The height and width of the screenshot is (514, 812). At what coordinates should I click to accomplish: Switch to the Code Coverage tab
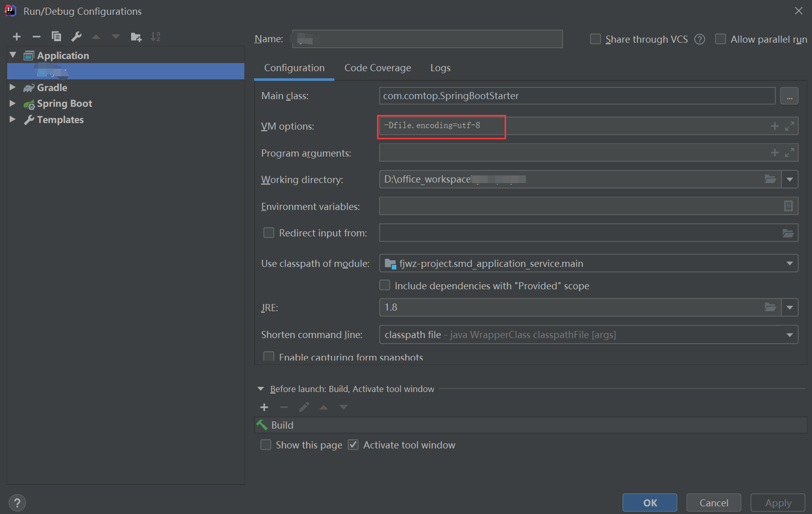coord(378,68)
